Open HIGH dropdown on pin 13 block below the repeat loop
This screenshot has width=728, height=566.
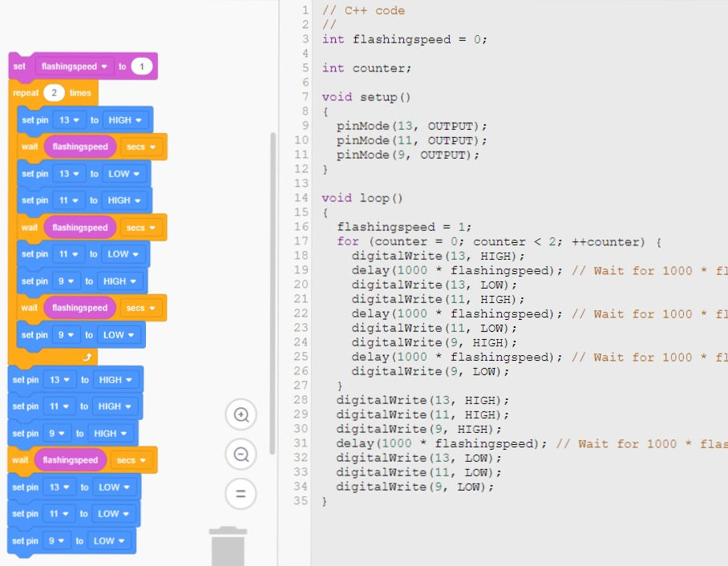115,380
